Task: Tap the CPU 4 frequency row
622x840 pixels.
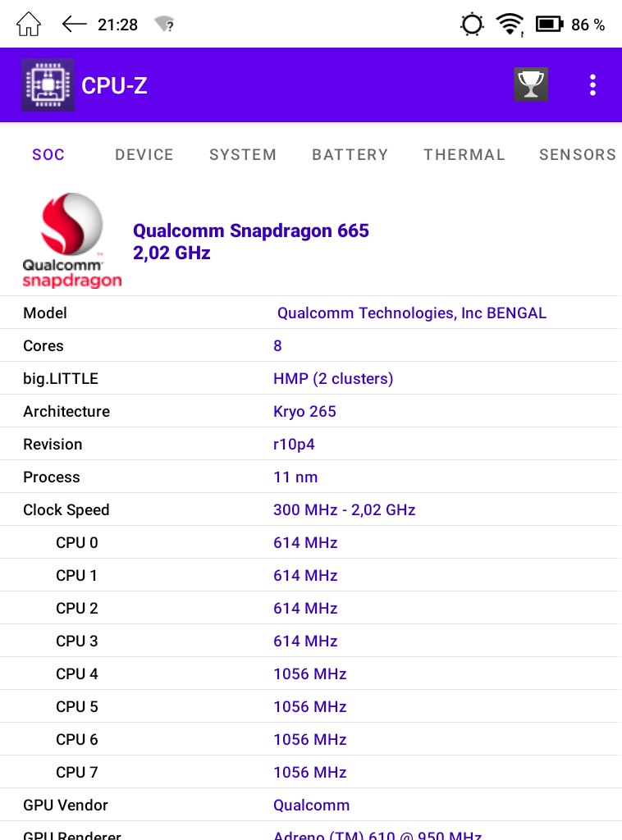Action: [311, 674]
